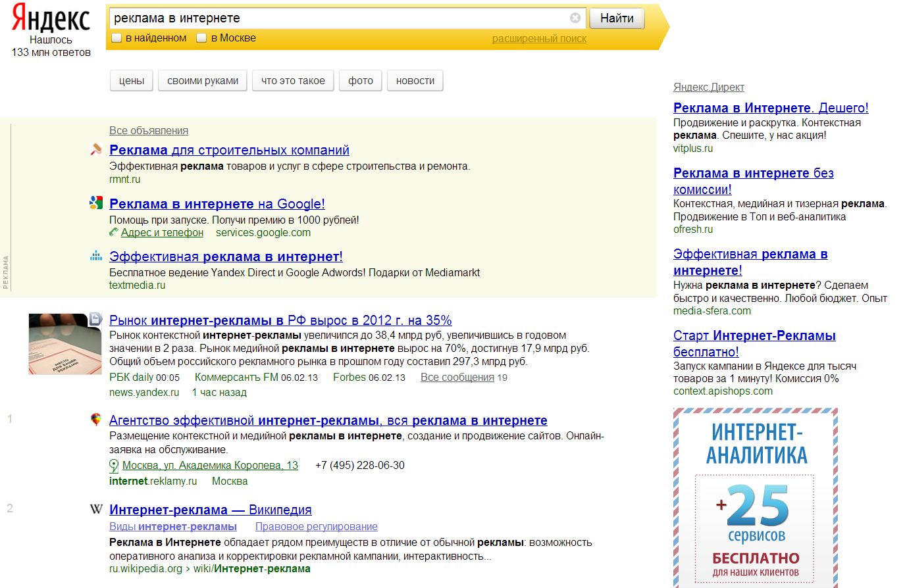Click the 'media-sfera.com' ad URL

click(712, 311)
